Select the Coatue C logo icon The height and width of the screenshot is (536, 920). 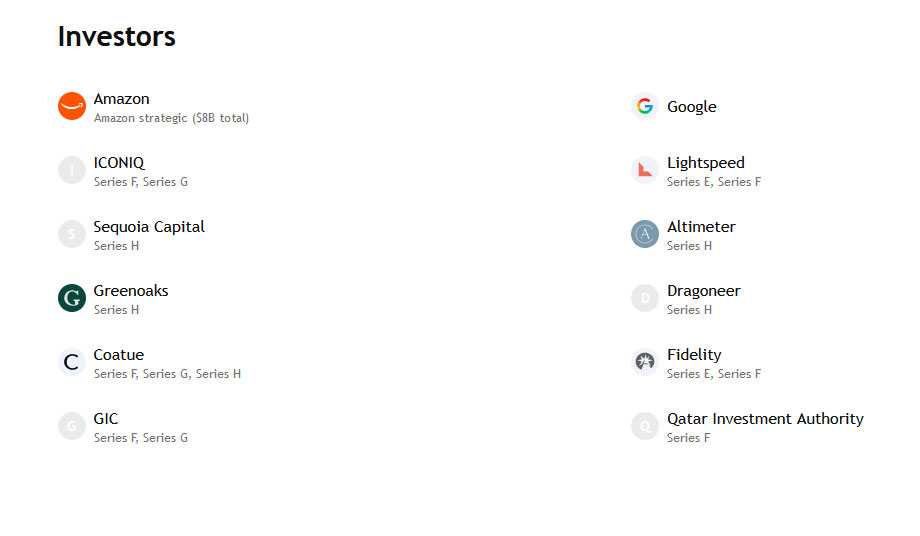tap(72, 362)
